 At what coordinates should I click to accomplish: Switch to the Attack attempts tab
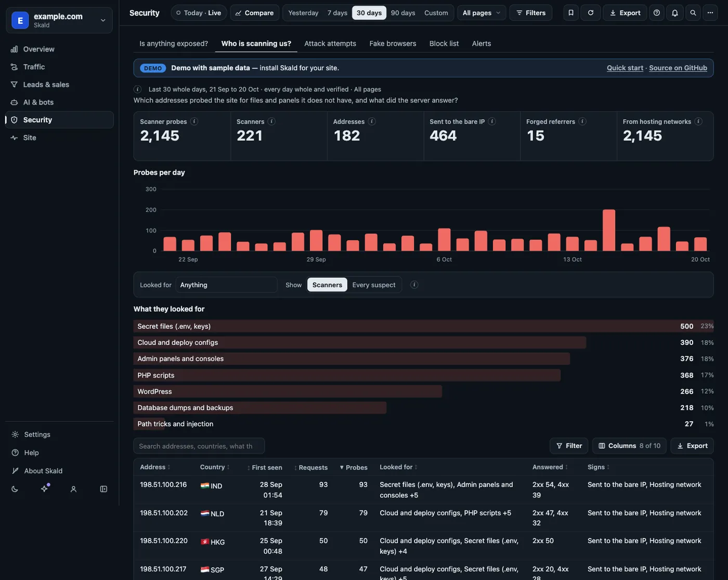pyautogui.click(x=330, y=44)
